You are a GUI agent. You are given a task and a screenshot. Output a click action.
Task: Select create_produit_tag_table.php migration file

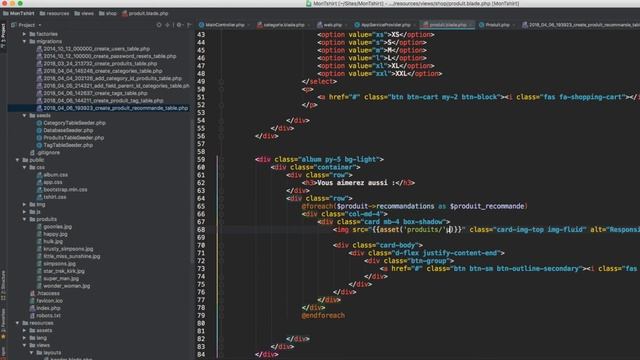[100, 100]
